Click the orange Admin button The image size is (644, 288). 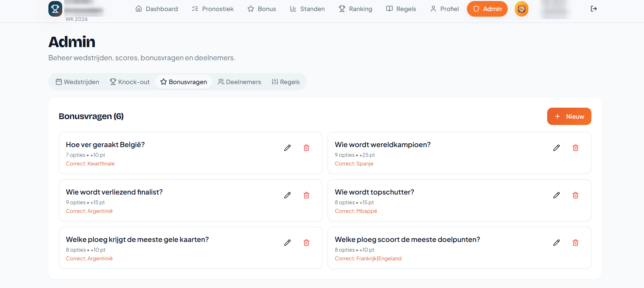487,9
